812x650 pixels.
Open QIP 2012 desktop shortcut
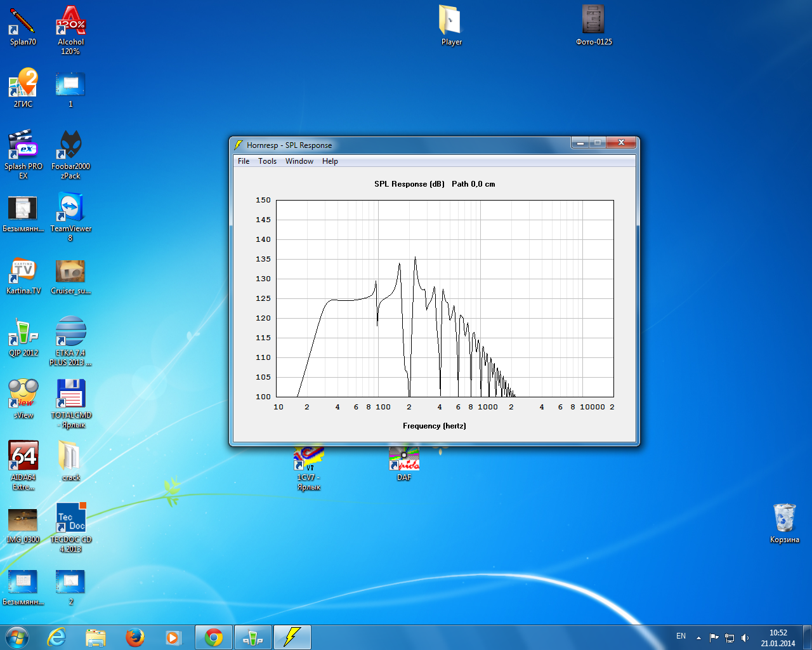23,336
